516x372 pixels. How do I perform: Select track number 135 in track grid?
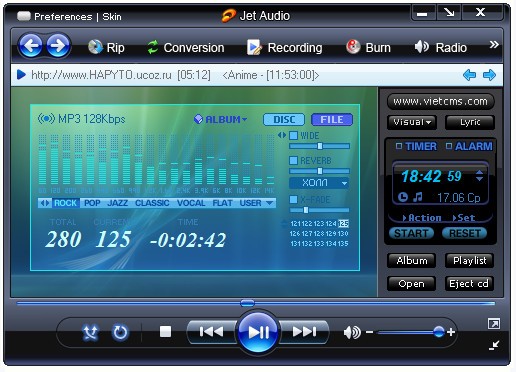(343, 244)
